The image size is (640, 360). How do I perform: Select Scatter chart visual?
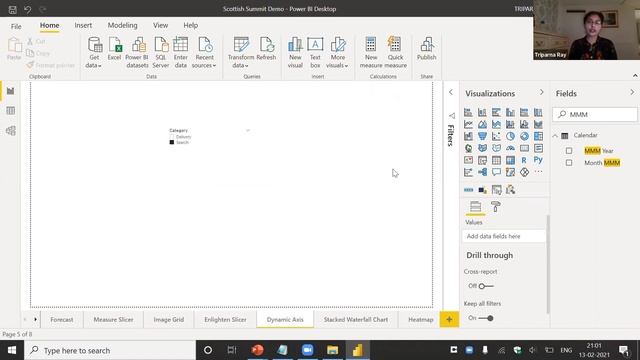coord(496,136)
